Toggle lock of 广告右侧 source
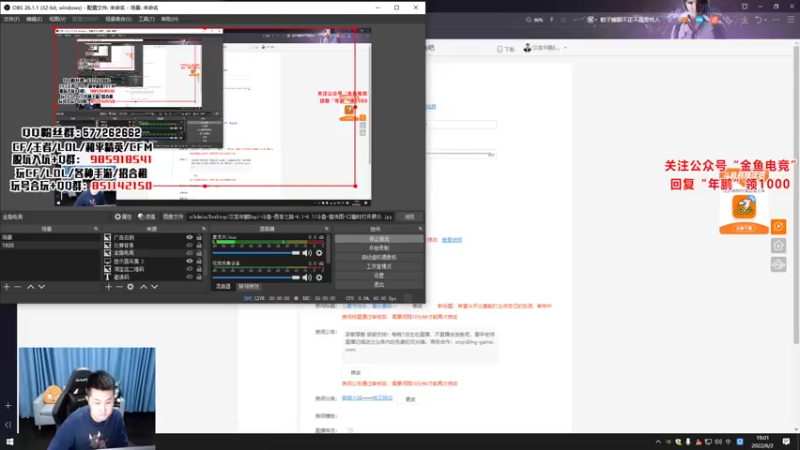Viewport: 800px width, 450px height. [x=199, y=237]
